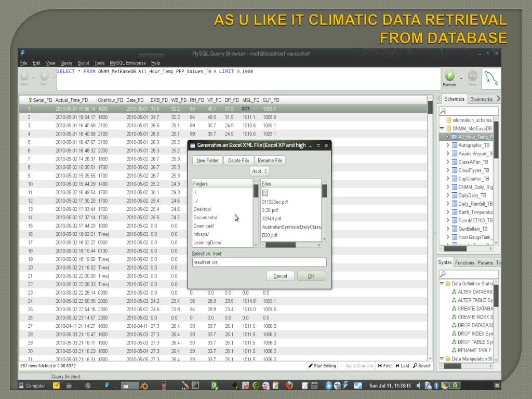Open the Query menu
Image resolution: width=532 pixels, height=399 pixels.
(66, 63)
